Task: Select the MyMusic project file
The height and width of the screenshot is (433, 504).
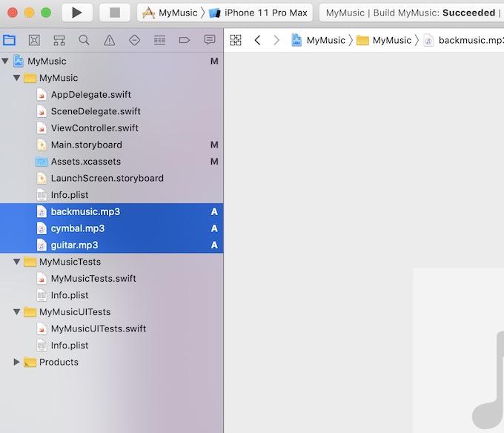Action: [111, 61]
